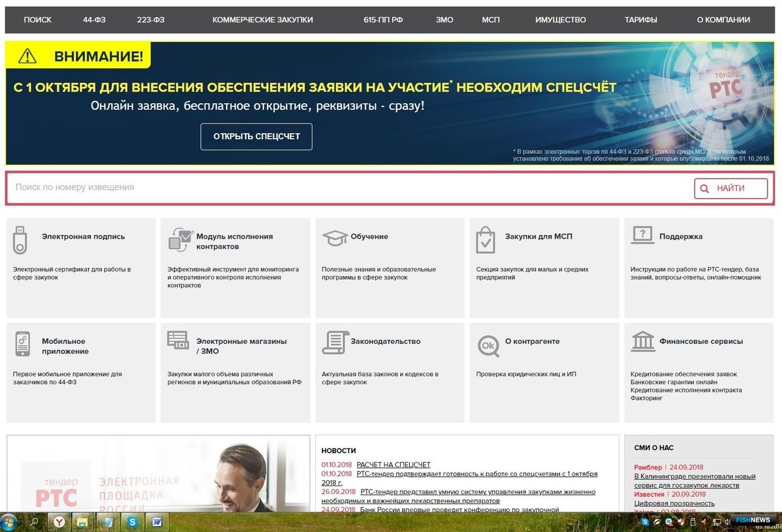
Task: Click the yellow warning triangle icon
Action: tap(27, 56)
